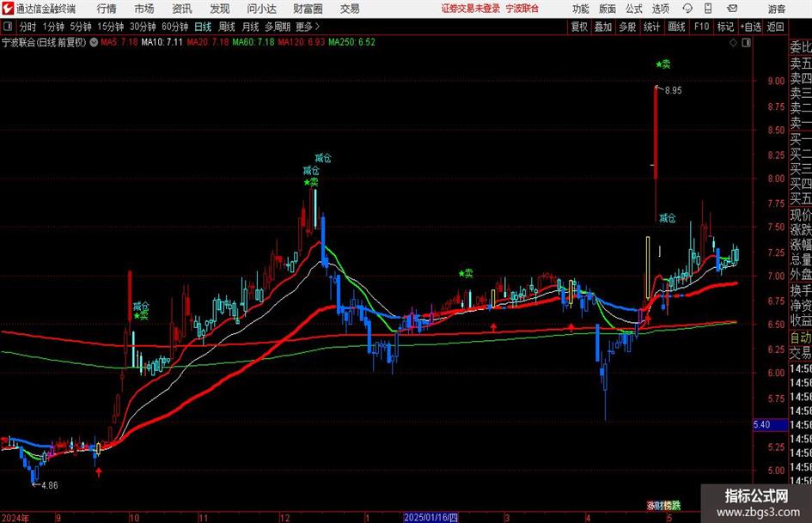This screenshot has height=523, width=812.
Task: Expand 更多 period options chevron
Action: point(317,27)
